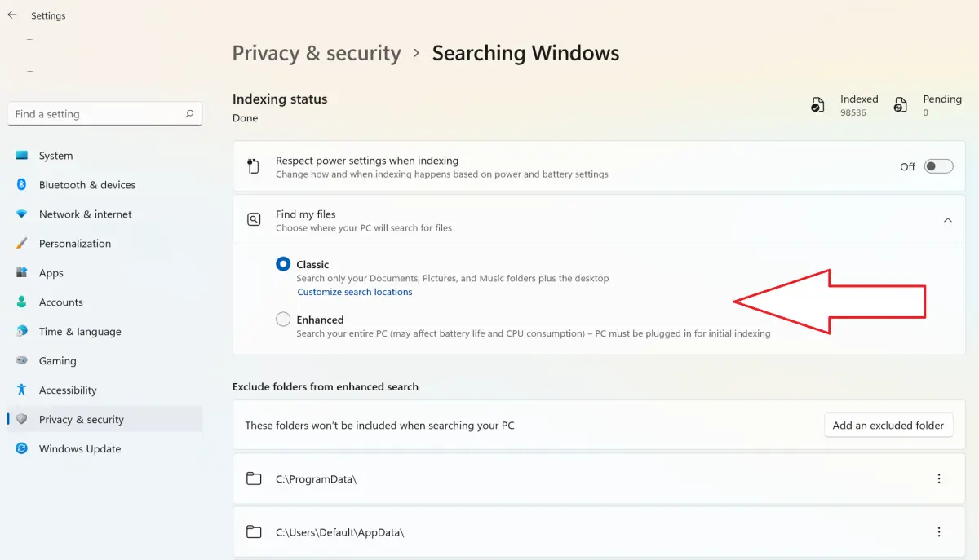Click the Gaming controller icon

pyautogui.click(x=22, y=361)
